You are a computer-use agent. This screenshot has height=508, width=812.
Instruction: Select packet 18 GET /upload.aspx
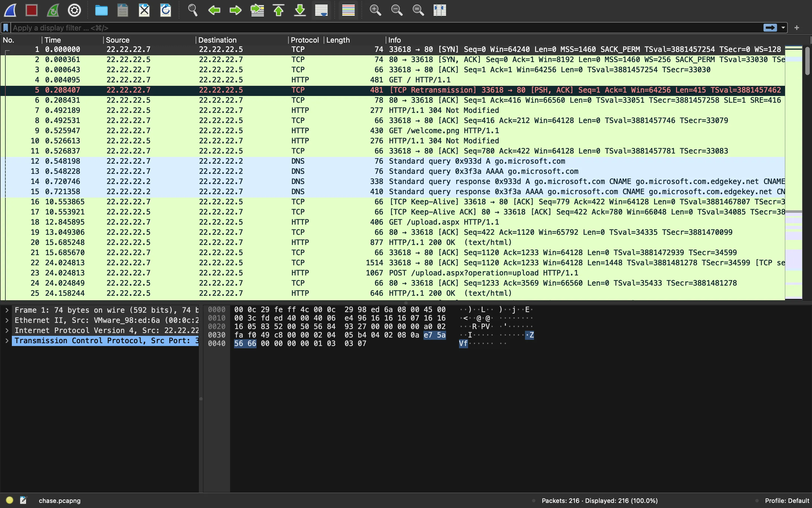pyautogui.click(x=392, y=222)
